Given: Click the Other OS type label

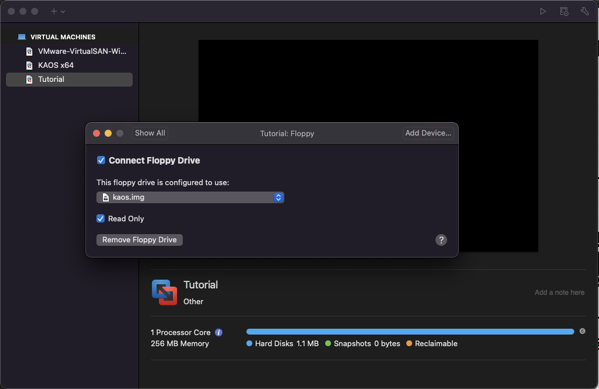Looking at the screenshot, I should pos(193,301).
